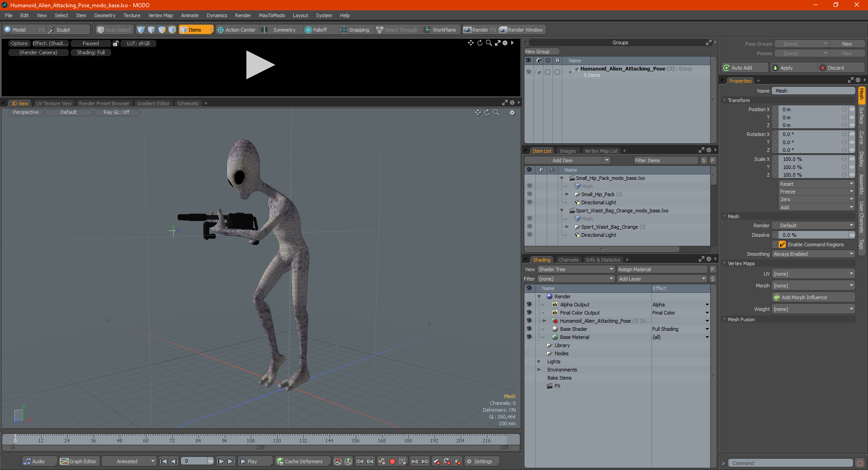
Task: Open the Shader Tree view dropdown
Action: [x=576, y=269]
